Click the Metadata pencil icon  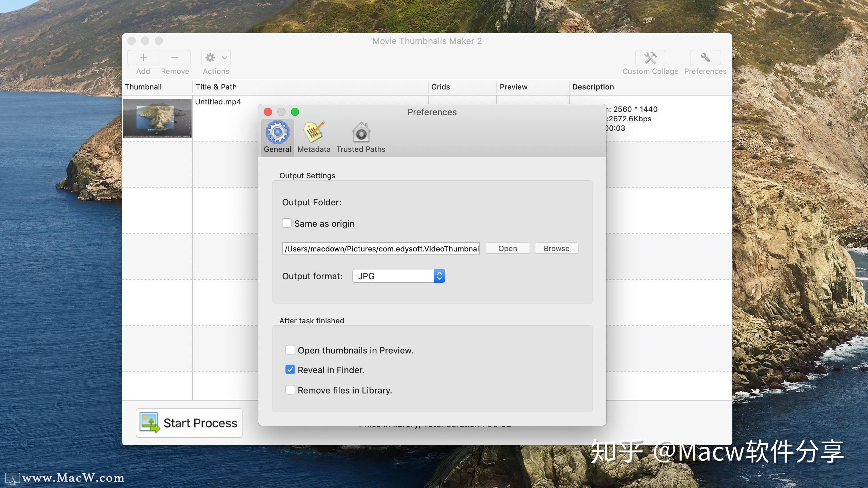point(313,134)
